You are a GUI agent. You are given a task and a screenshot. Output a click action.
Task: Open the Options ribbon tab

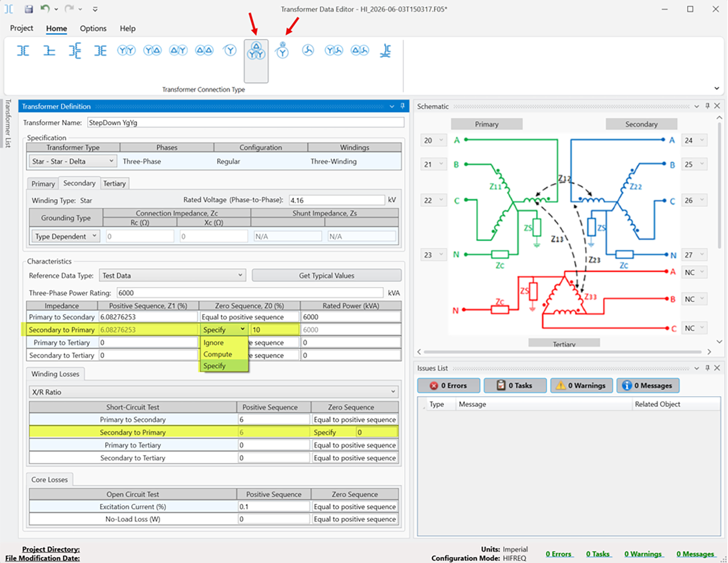[x=93, y=28]
